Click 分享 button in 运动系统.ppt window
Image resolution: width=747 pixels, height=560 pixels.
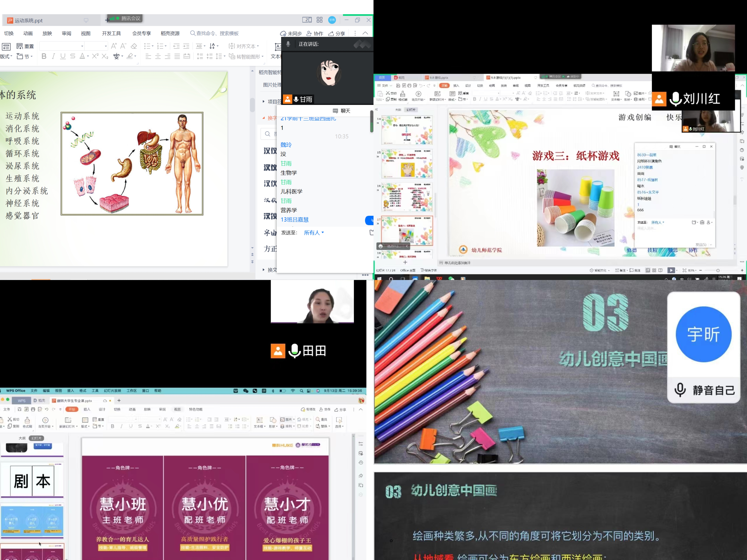(x=337, y=33)
